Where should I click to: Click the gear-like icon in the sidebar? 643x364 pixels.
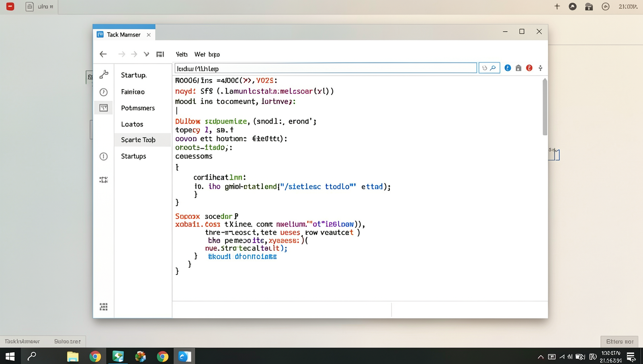tap(104, 180)
